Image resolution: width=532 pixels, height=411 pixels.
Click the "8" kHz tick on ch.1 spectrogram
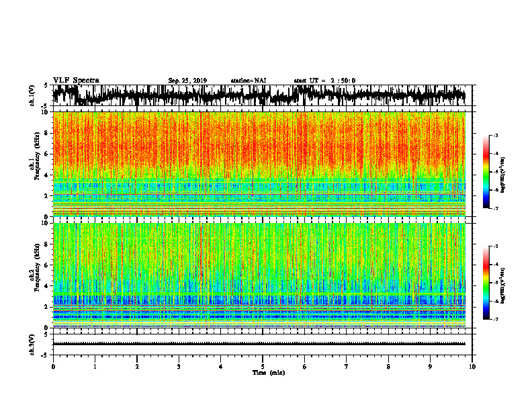coord(46,133)
